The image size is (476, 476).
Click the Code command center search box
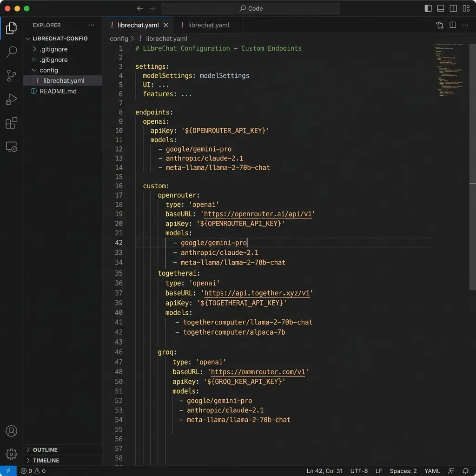(251, 8)
